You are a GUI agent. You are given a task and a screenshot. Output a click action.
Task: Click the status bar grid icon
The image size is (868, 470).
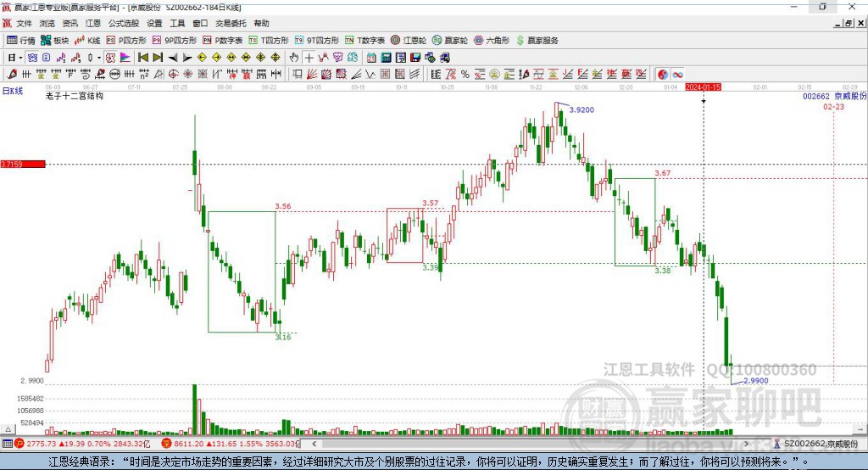click(x=7, y=444)
